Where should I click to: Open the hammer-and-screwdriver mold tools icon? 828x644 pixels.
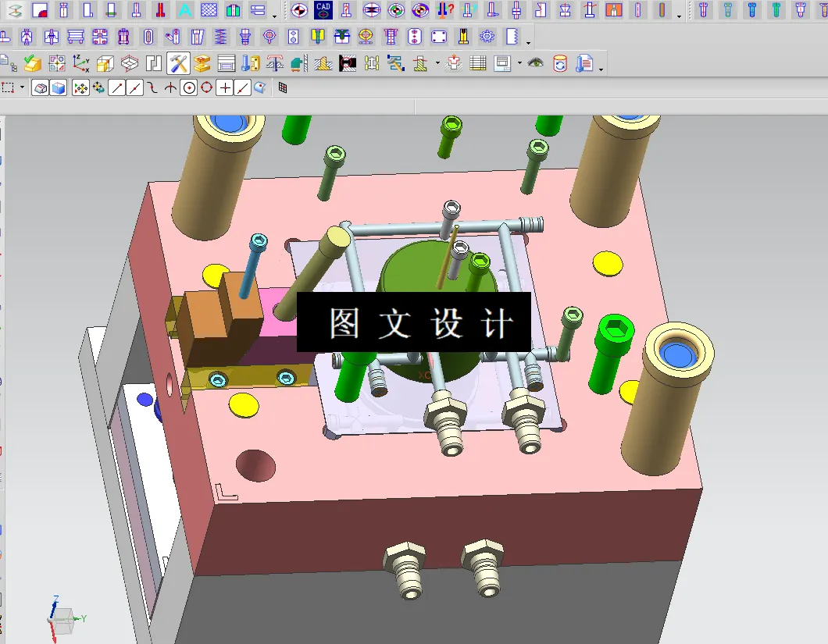point(177,64)
